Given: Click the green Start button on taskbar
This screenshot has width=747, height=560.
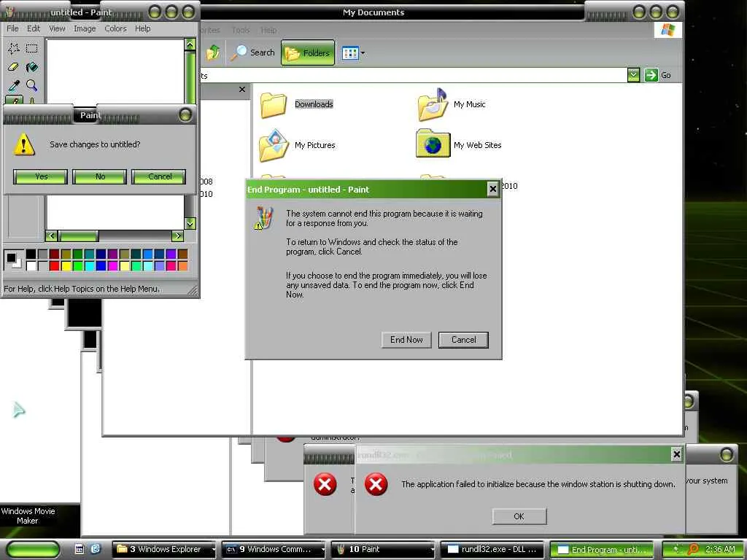Looking at the screenshot, I should pos(33,550).
